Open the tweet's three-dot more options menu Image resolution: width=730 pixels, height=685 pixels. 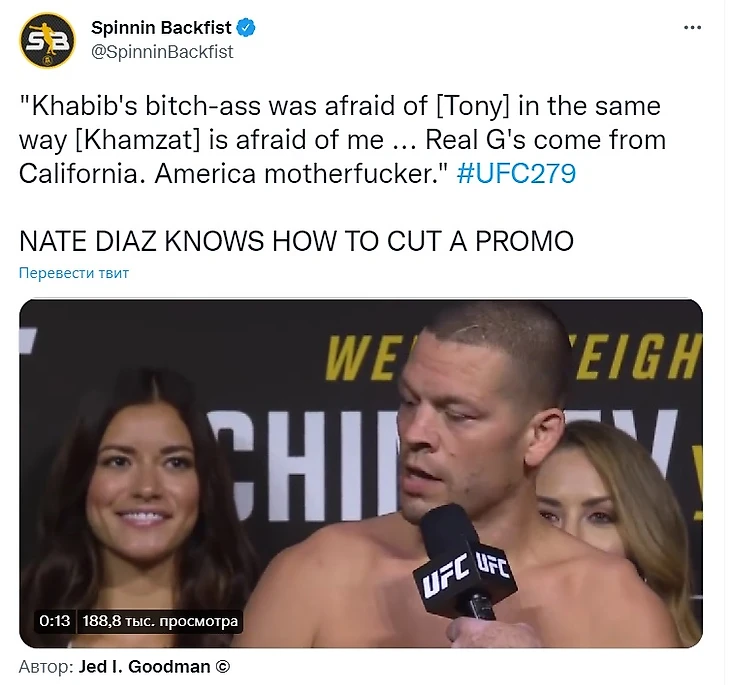tap(692, 28)
